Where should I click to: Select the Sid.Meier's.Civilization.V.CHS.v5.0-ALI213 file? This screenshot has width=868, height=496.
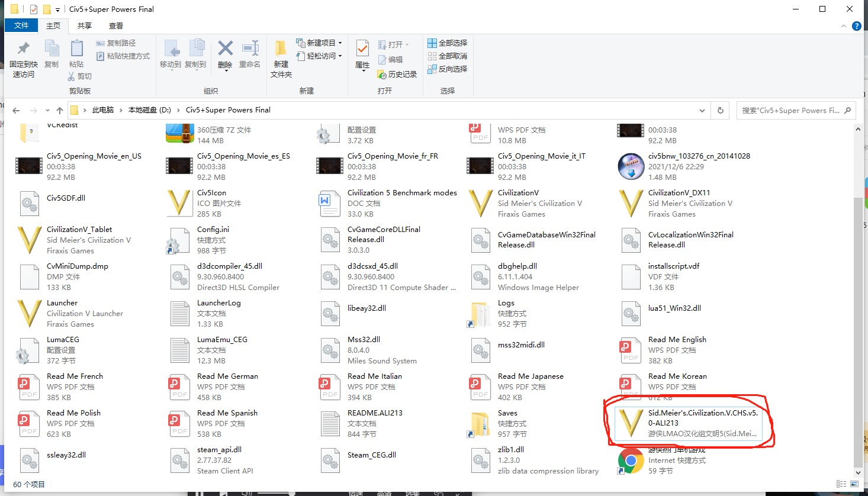coord(687,423)
